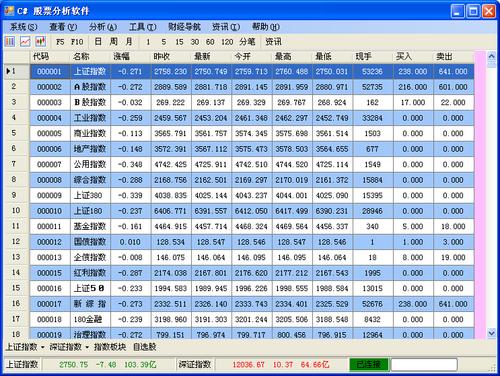Open the 工具(T) menu
The height and width of the screenshot is (376, 500).
click(x=143, y=27)
